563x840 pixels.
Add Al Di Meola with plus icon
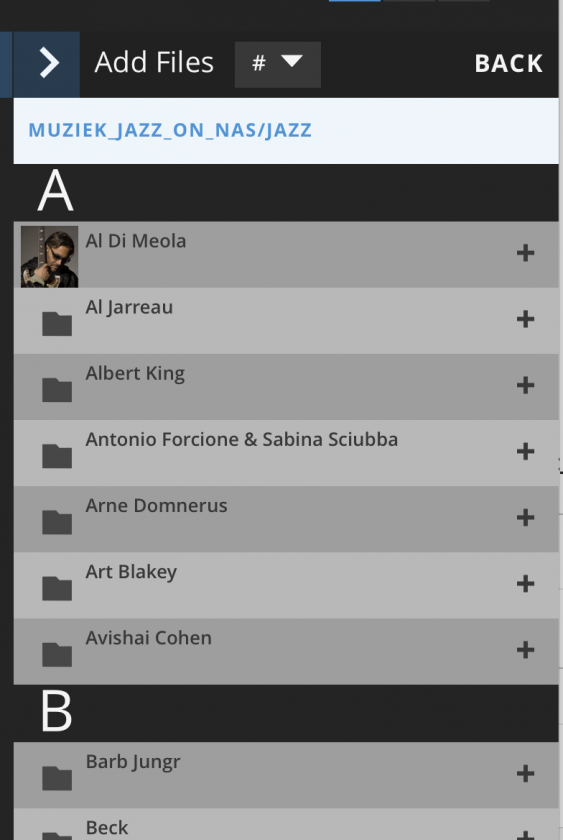526,253
